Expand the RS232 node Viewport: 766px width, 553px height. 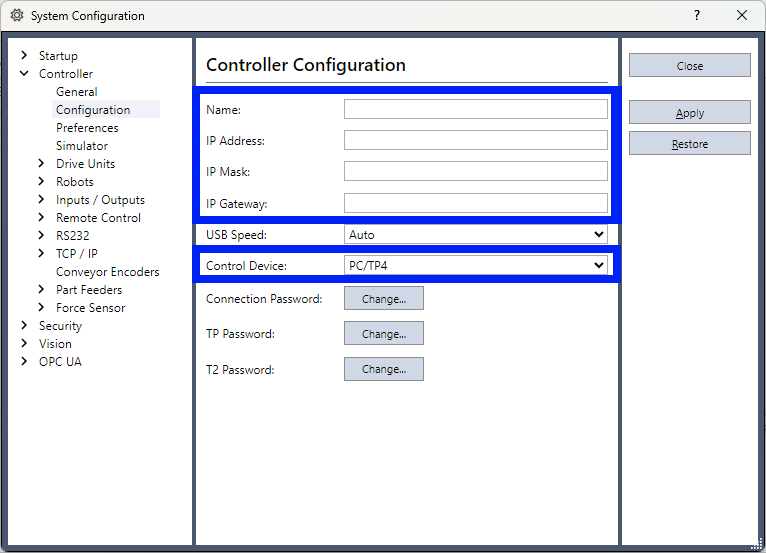pos(42,235)
